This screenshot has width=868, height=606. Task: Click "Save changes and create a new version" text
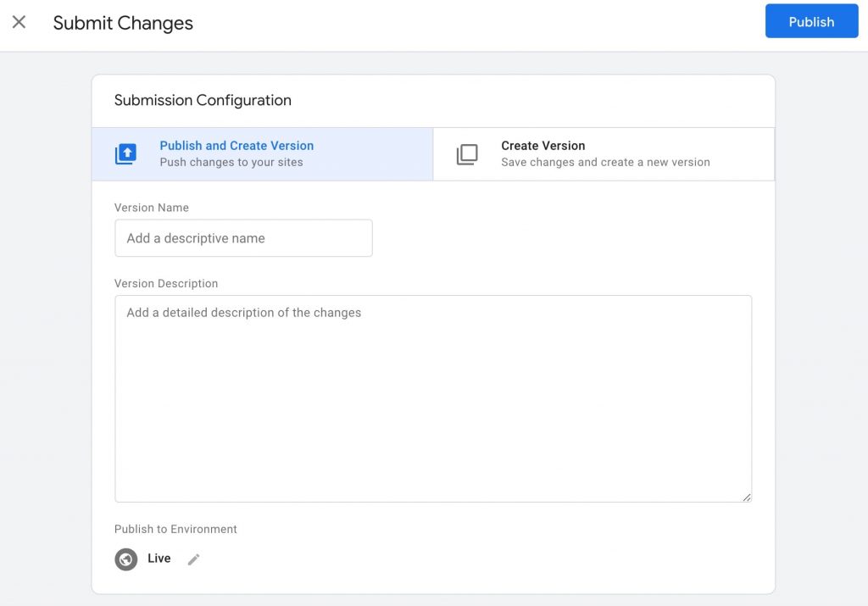point(605,162)
